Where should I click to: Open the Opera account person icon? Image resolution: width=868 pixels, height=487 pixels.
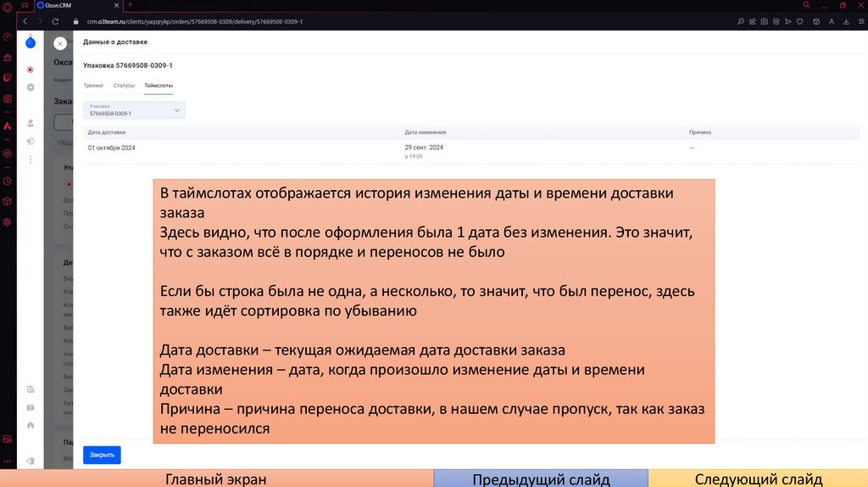(832, 21)
